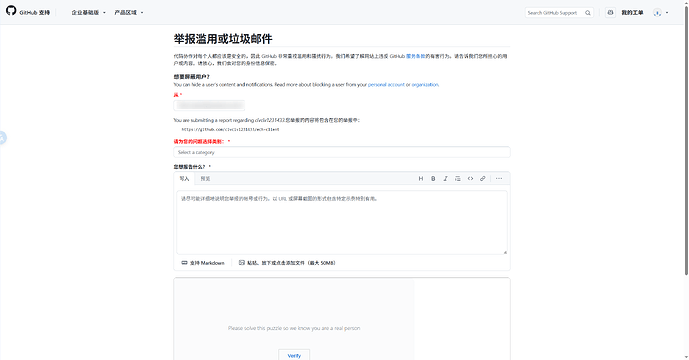Click the blurred 从 sender field
Image resolution: width=689 pixels, height=360 pixels.
coord(209,105)
